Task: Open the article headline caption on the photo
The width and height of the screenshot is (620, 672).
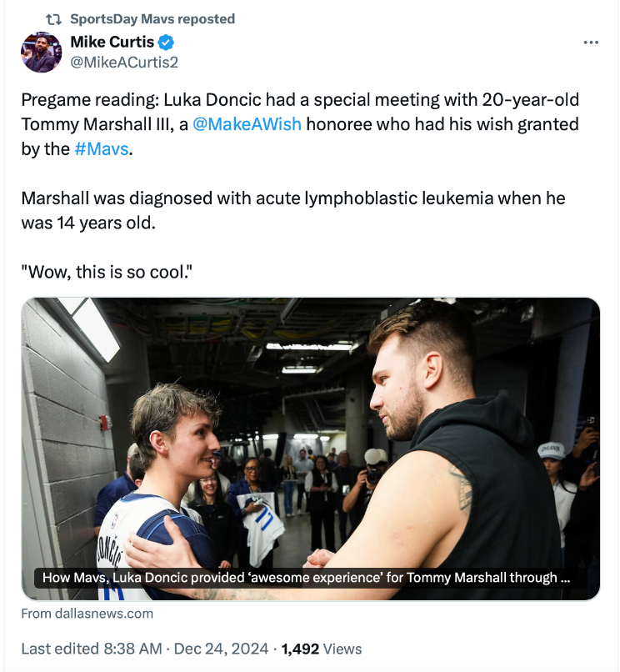Action: coord(307,577)
